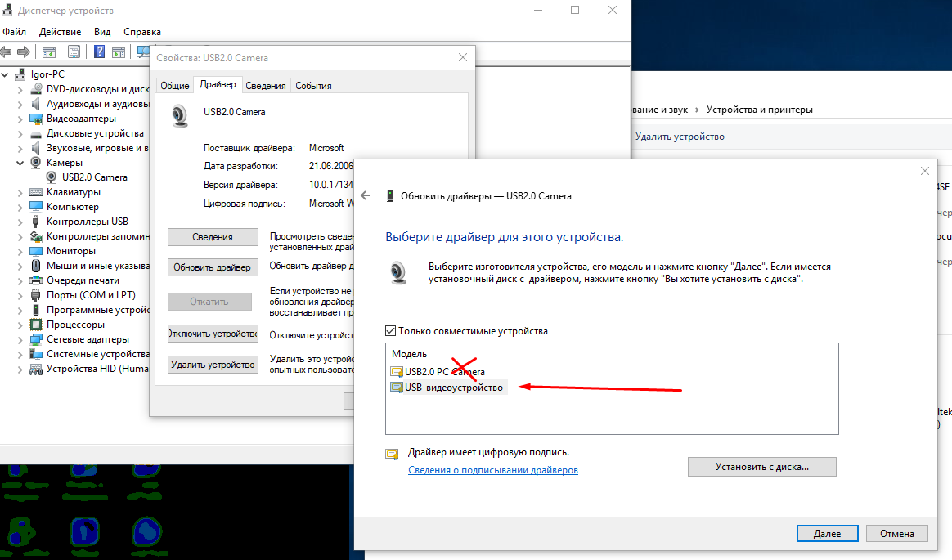Click the blue question mark Help icon
The image size is (952, 560).
point(99,52)
